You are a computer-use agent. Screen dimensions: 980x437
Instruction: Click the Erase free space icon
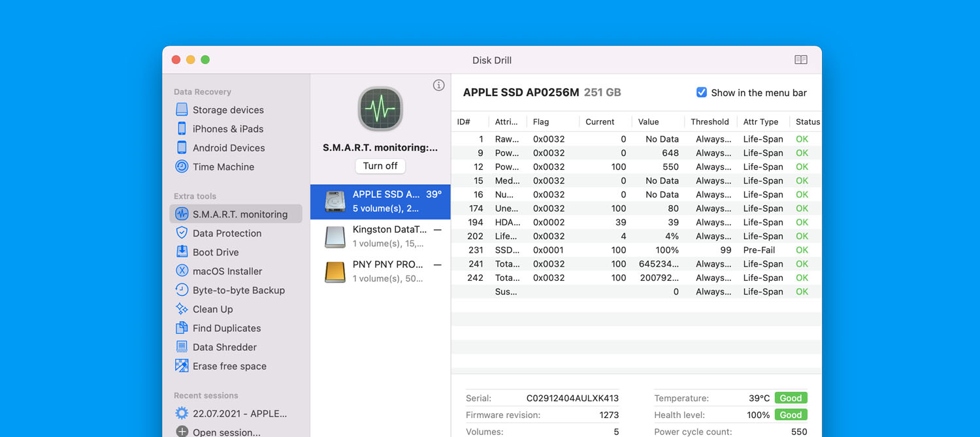[182, 366]
